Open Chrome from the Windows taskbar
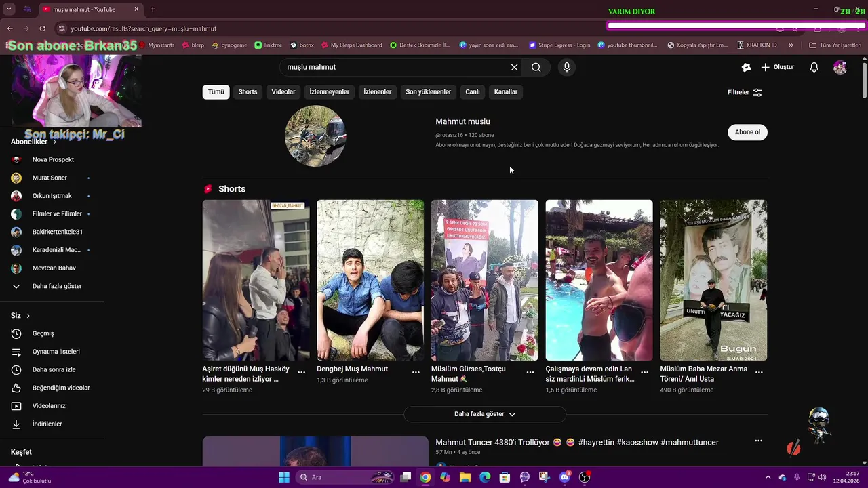The image size is (868, 488). pyautogui.click(x=425, y=477)
